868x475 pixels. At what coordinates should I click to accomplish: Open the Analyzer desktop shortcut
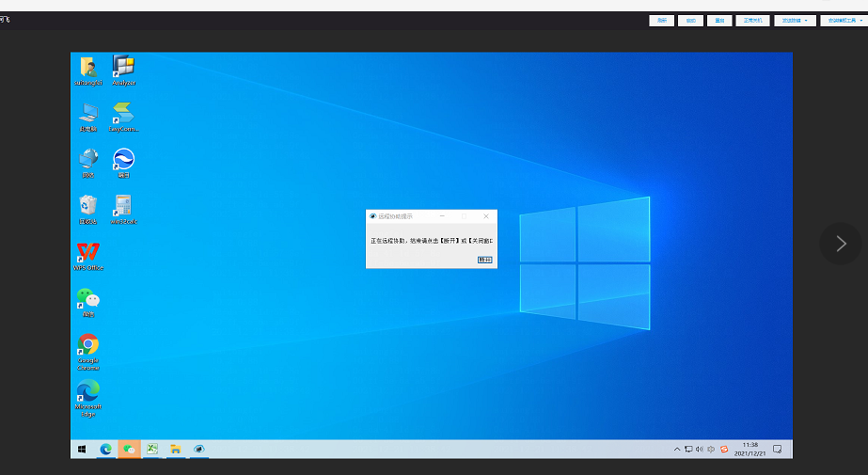(123, 71)
